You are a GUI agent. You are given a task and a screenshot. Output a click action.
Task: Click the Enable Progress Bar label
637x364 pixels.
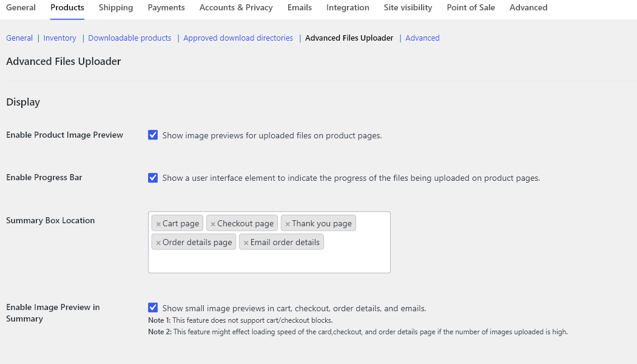tap(44, 178)
